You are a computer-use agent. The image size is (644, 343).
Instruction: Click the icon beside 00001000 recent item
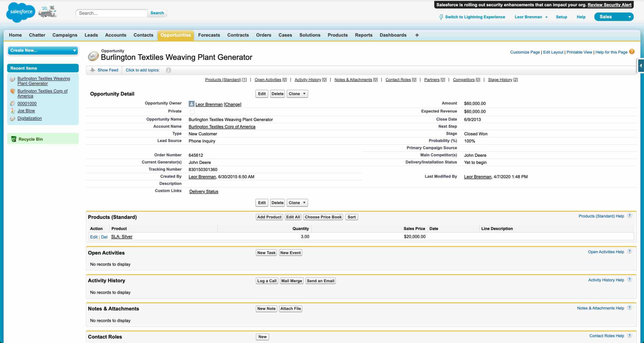tap(12, 103)
